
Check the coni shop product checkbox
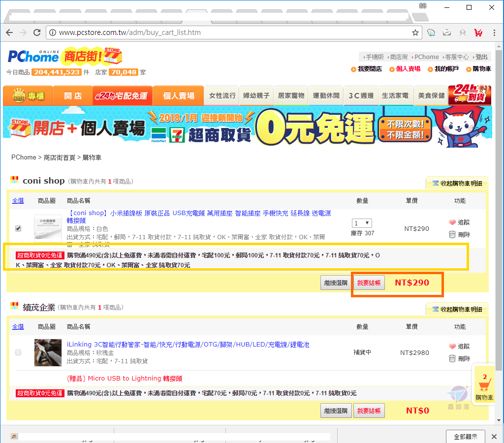[x=18, y=228]
